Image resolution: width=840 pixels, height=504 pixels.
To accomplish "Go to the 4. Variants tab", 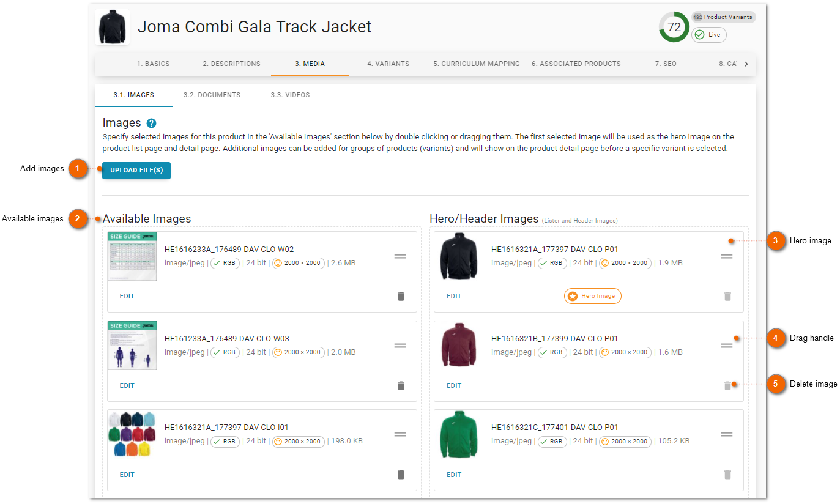I will [x=388, y=64].
